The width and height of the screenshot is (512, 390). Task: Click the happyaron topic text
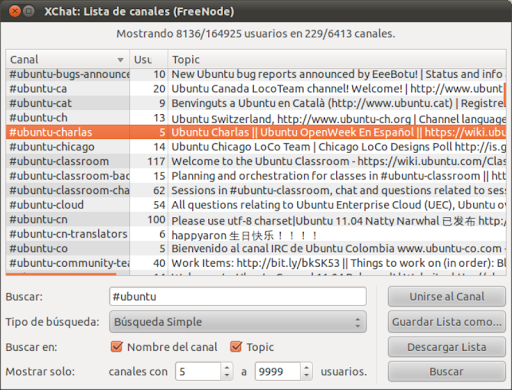(x=244, y=235)
